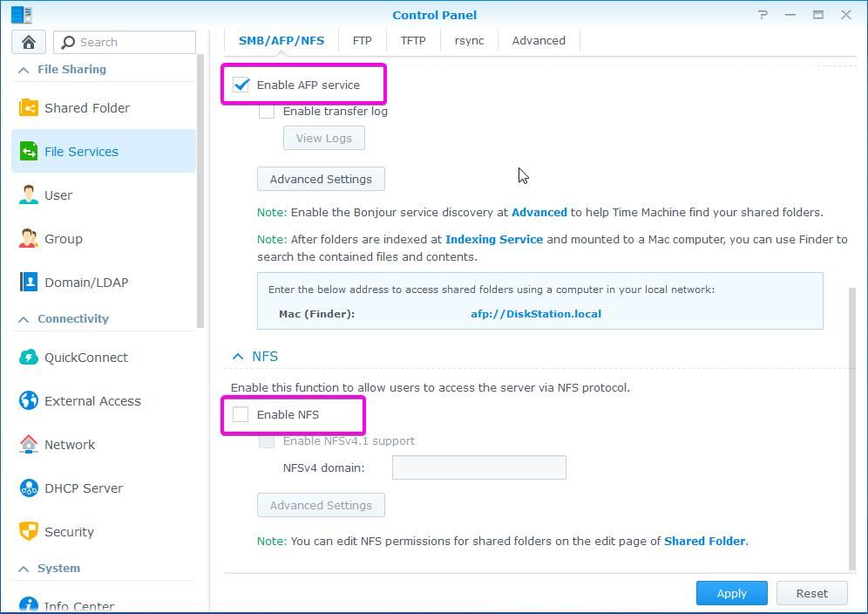Viewport: 868px width, 614px height.
Task: Click the Network house icon
Action: [x=28, y=445]
